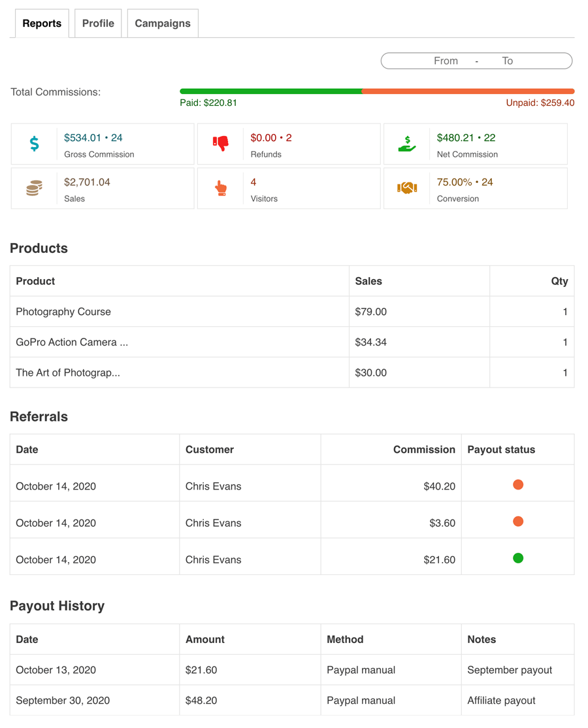Click the To date field
Image resolution: width=588 pixels, height=728 pixels.
(508, 61)
